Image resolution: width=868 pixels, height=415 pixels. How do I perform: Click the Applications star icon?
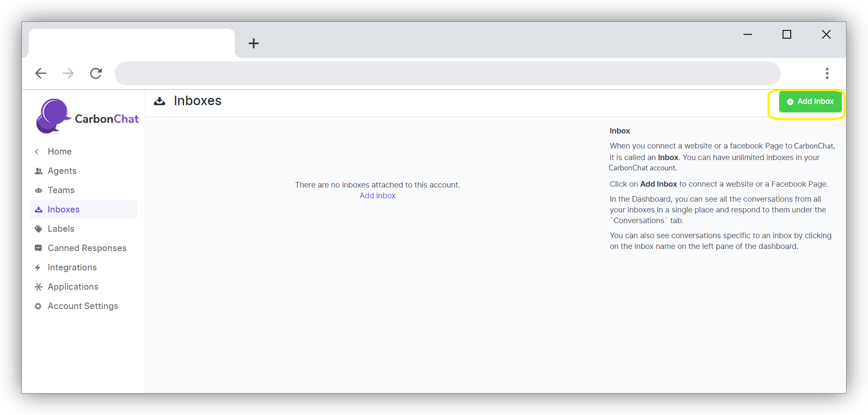(39, 287)
